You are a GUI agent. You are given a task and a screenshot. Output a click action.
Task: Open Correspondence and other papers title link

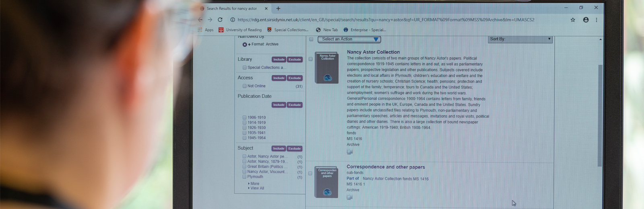(x=386, y=167)
